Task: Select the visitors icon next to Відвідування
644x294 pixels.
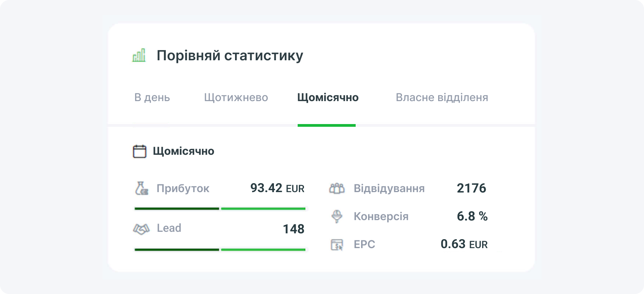Action: [x=337, y=189]
